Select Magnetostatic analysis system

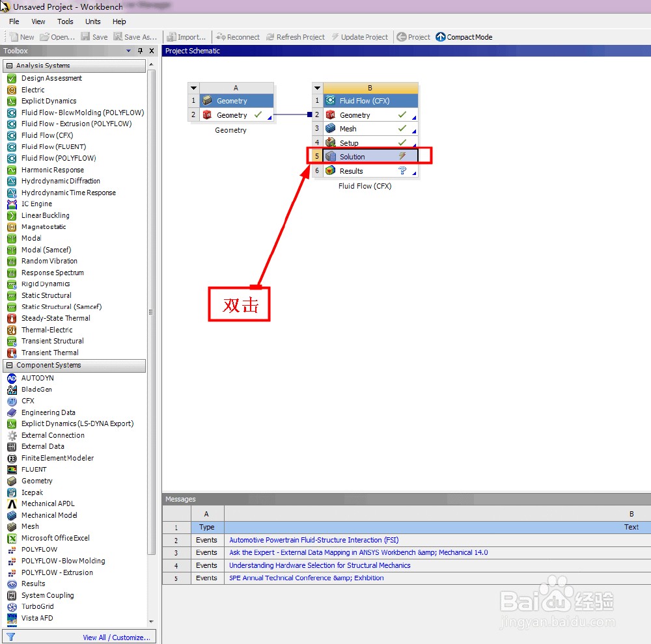tap(44, 226)
